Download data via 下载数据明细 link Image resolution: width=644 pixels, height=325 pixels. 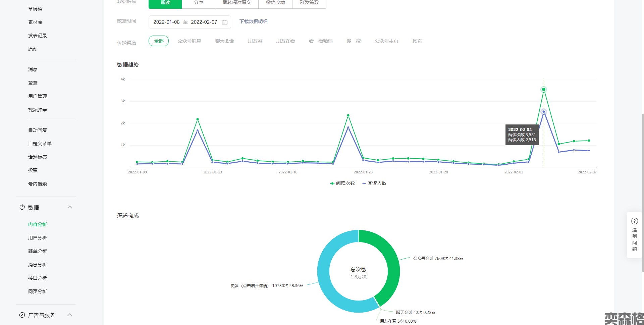pos(253,21)
